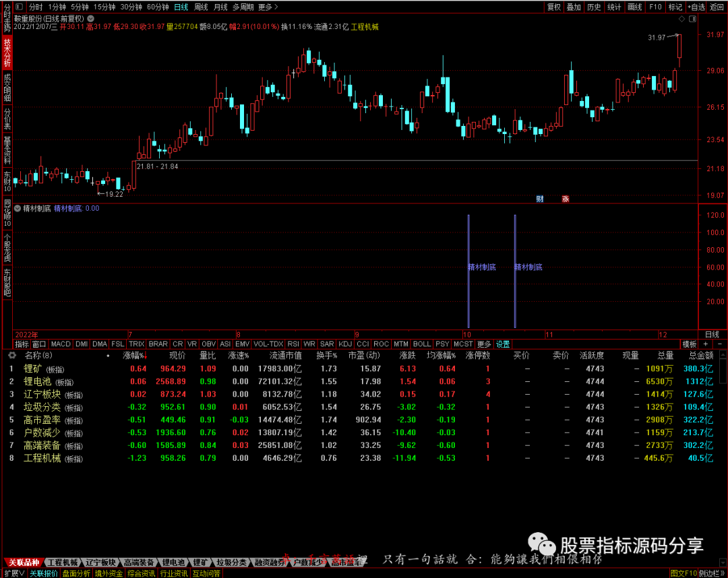Screen dimensions: 728x578
Task: Select the 垃圾分类 bottom tab
Action: 231,563
